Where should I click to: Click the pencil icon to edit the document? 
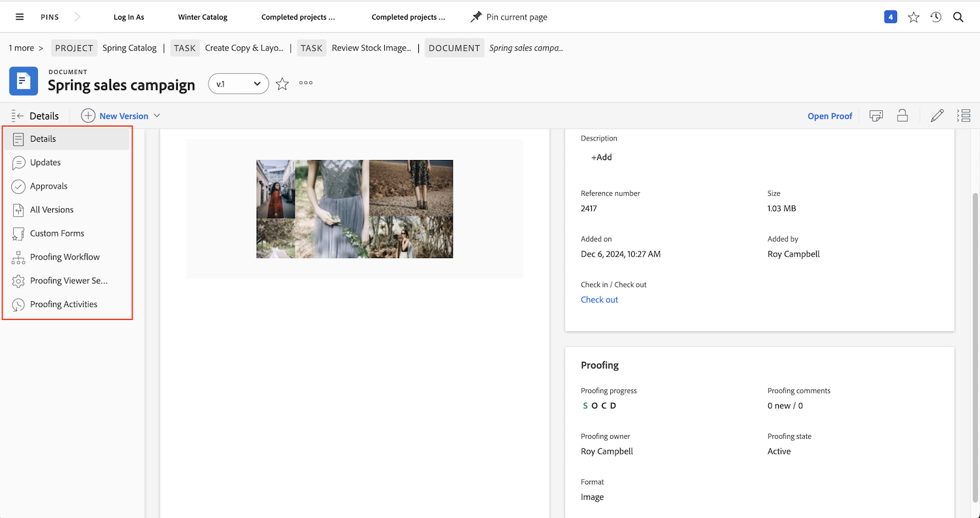click(x=937, y=115)
